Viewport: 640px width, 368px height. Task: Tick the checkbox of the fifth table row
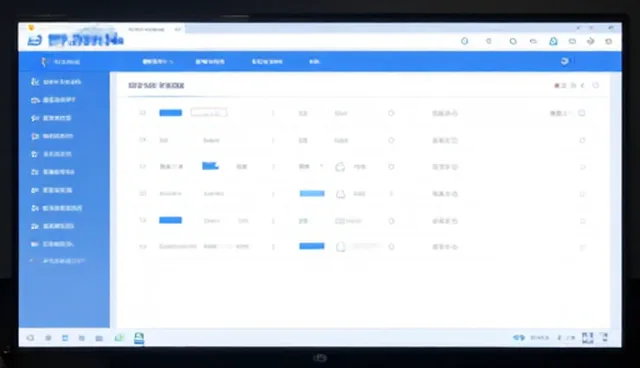pos(142,220)
